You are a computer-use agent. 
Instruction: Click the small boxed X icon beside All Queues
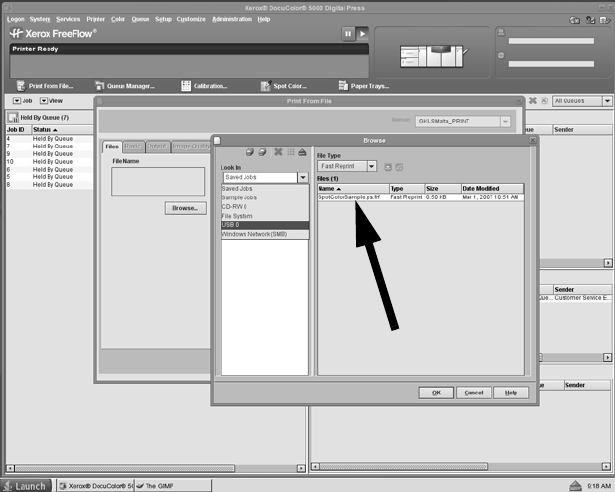(544, 101)
